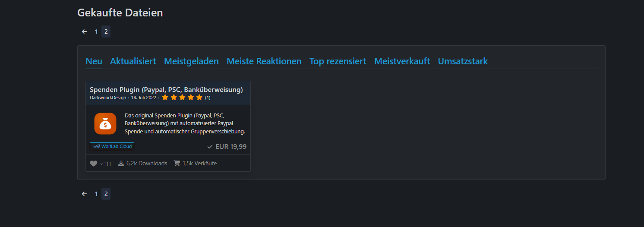Open the Spenden Plugin title link
This screenshot has width=644, height=227.
[x=166, y=90]
